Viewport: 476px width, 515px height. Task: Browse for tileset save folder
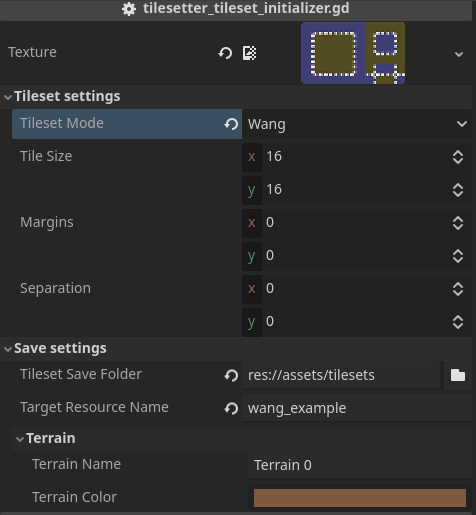click(458, 375)
